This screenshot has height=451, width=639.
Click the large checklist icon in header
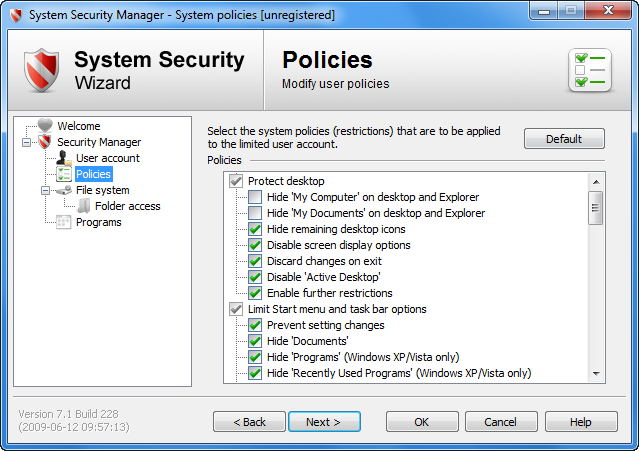pyautogui.click(x=589, y=71)
